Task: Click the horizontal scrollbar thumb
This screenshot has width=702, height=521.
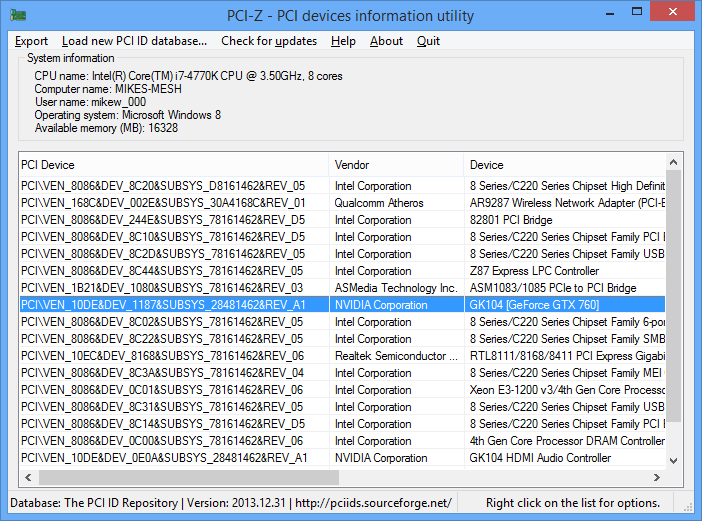Action: pyautogui.click(x=189, y=478)
